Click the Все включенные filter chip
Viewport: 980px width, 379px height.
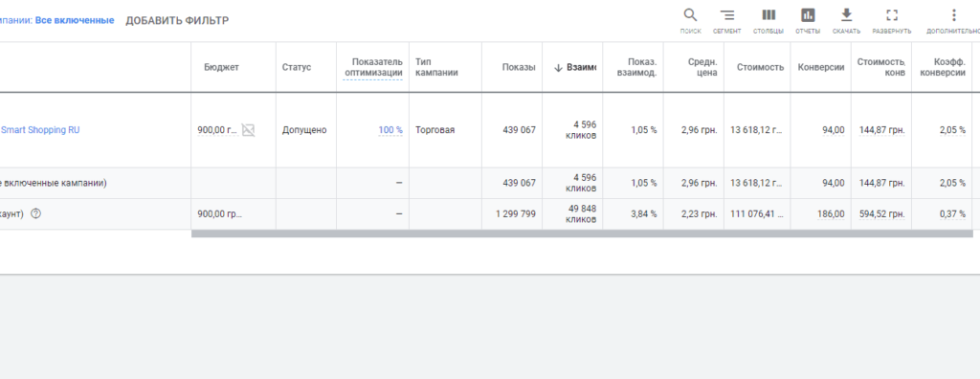(75, 21)
